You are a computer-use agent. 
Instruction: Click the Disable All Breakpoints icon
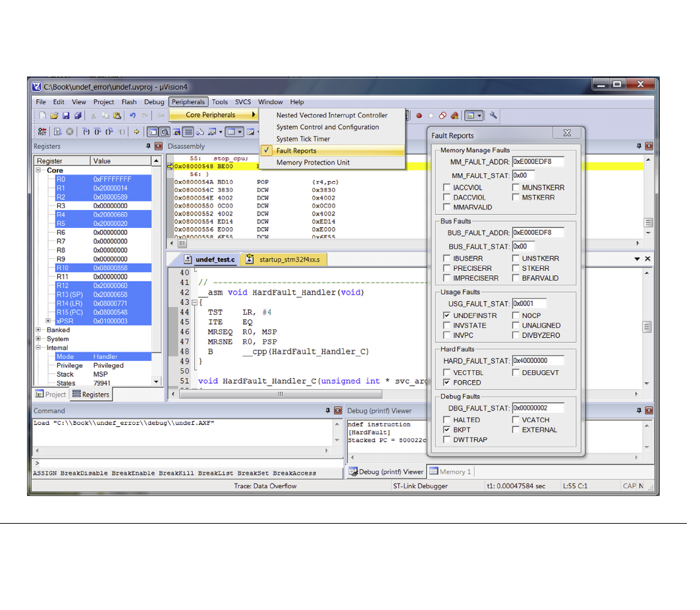pos(443,116)
